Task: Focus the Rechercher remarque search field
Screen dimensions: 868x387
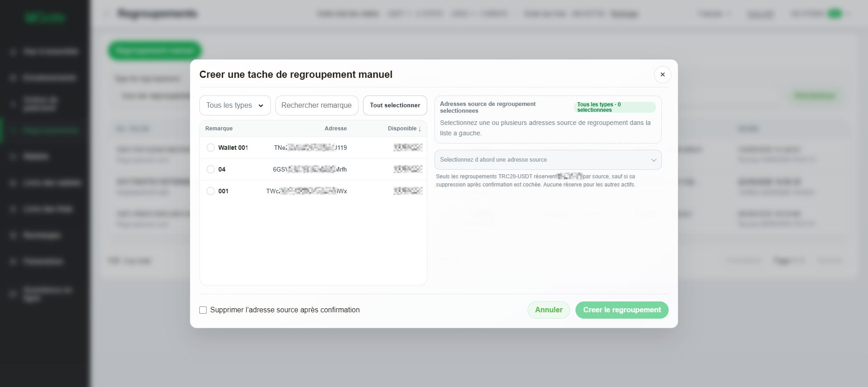Action: tap(316, 105)
